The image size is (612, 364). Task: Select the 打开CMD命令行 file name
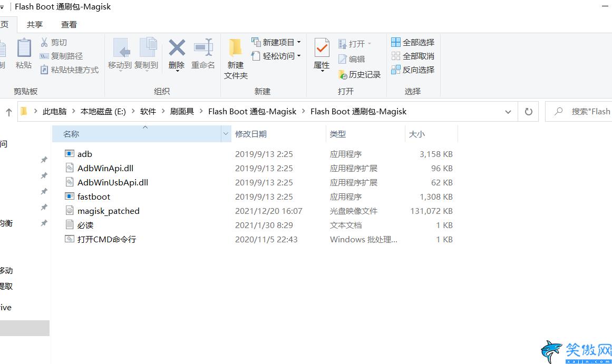point(106,239)
